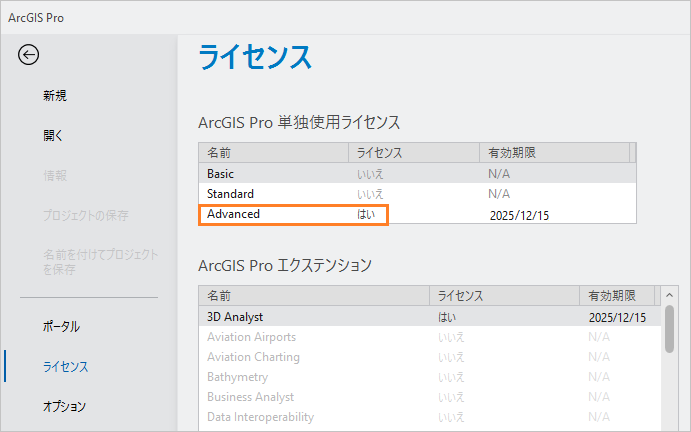Click 名前 column header in standalone license table
Viewport: 691px width, 432px height.
coord(273,153)
